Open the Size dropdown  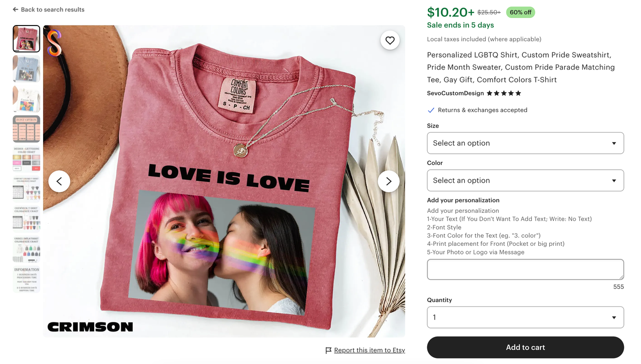(x=525, y=143)
